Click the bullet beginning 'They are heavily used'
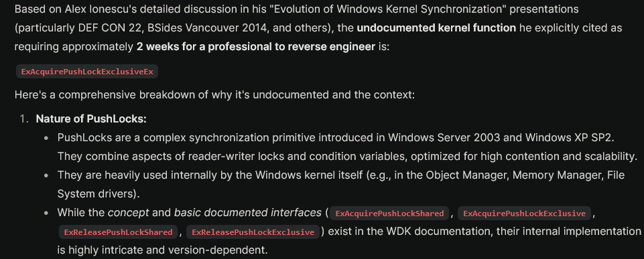Viewport: 644px width, 259px height. [341, 184]
